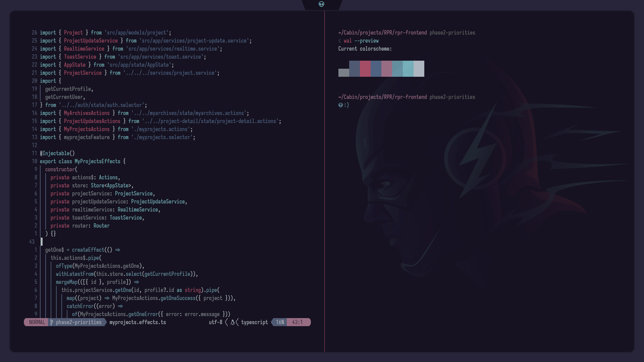Click createEffect in the getOne$ line
644x362 pixels.
point(88,250)
